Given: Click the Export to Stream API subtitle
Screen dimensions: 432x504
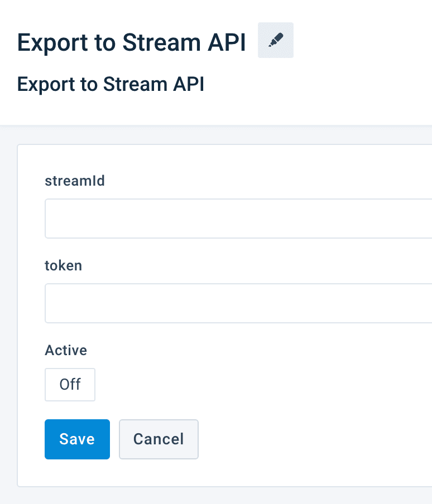Looking at the screenshot, I should click(111, 84).
